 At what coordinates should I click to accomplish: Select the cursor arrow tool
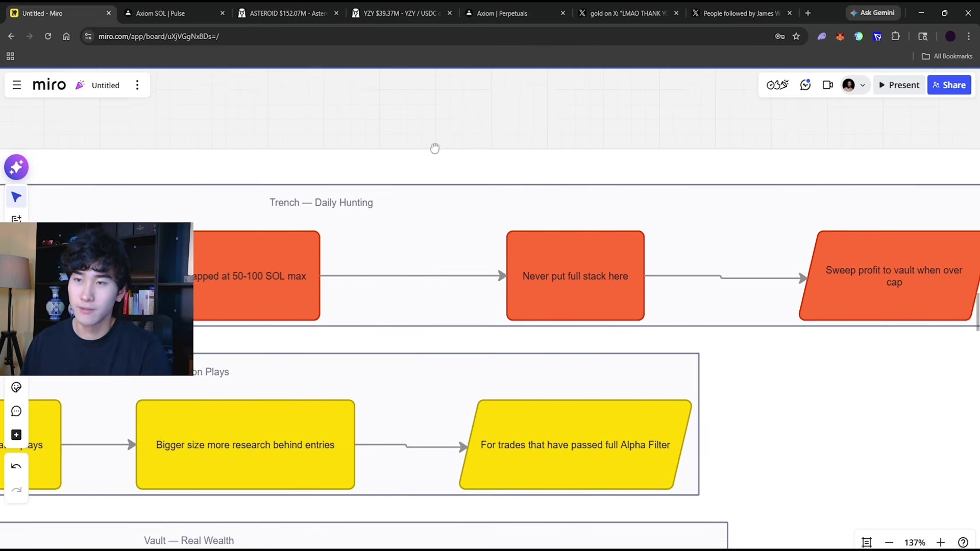(16, 197)
